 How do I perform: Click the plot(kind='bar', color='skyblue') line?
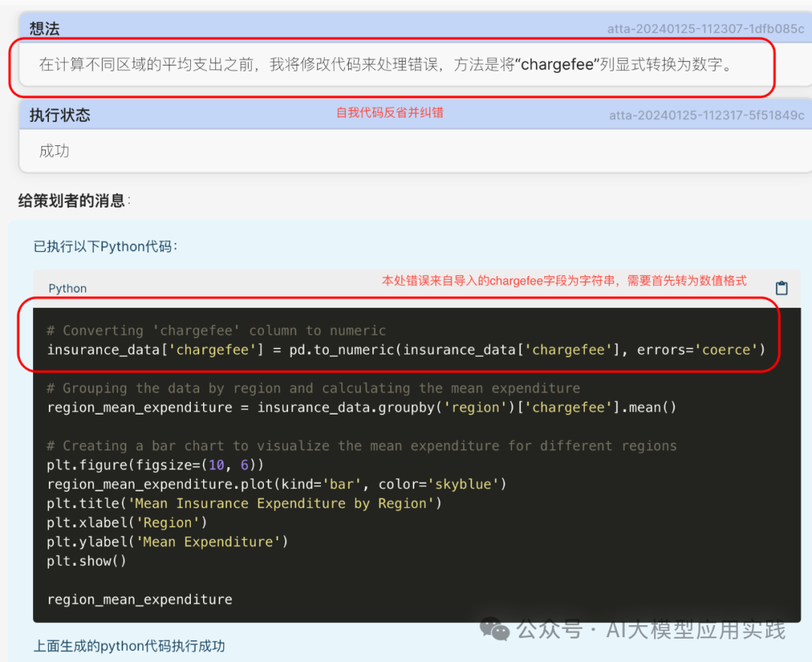click(x=277, y=484)
